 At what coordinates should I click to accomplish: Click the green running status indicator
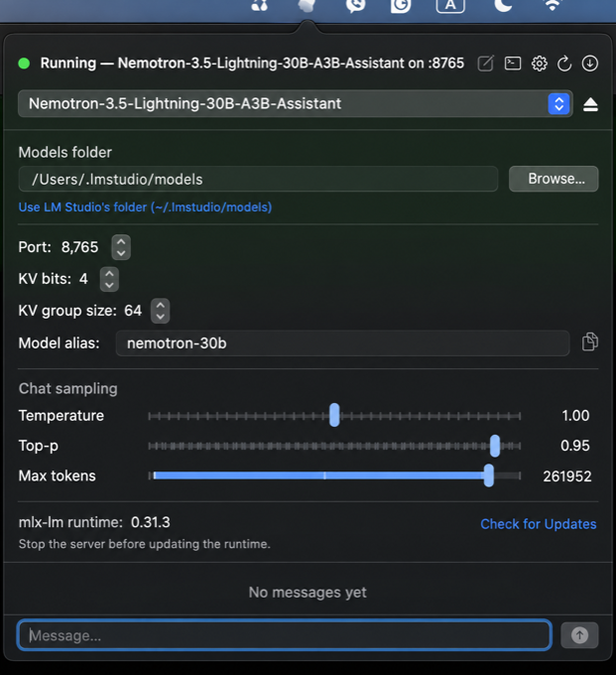point(24,64)
